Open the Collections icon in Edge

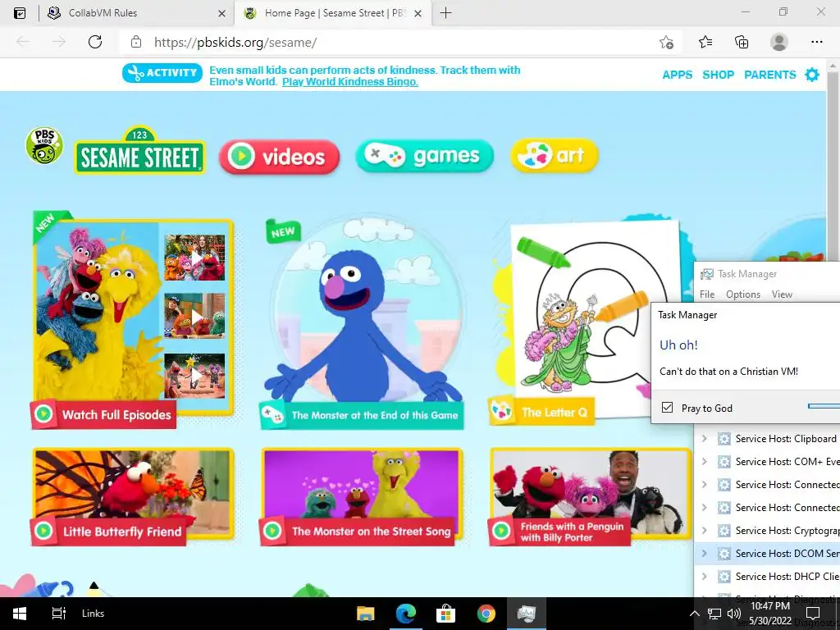pyautogui.click(x=742, y=42)
